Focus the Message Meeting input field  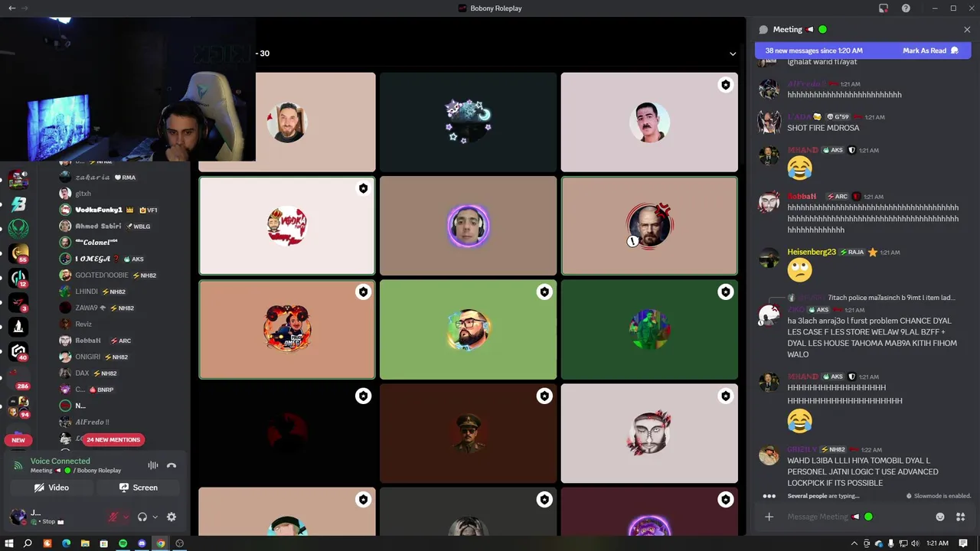(853, 517)
